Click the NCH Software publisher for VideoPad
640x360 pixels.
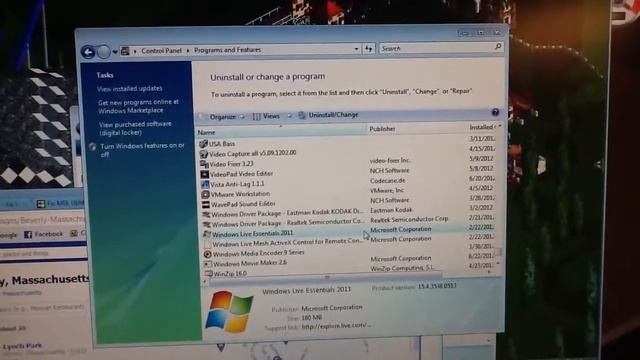389,171
